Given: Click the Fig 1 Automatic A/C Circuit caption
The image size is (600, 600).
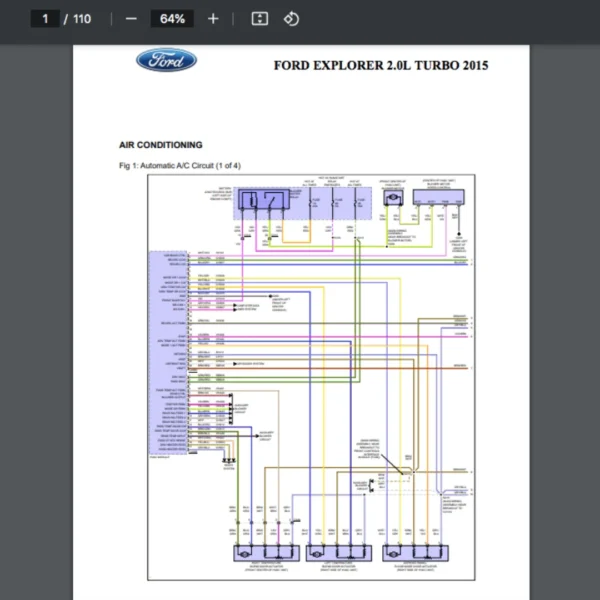Looking at the screenshot, I should click(179, 165).
